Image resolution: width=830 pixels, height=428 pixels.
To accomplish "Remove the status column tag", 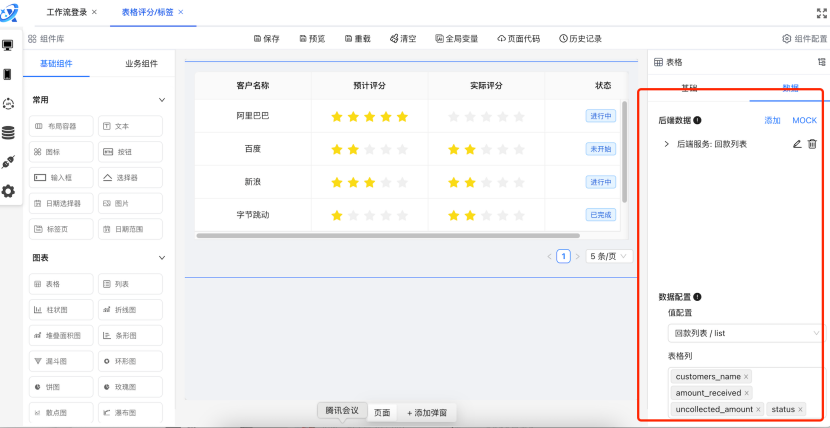I will coord(800,409).
